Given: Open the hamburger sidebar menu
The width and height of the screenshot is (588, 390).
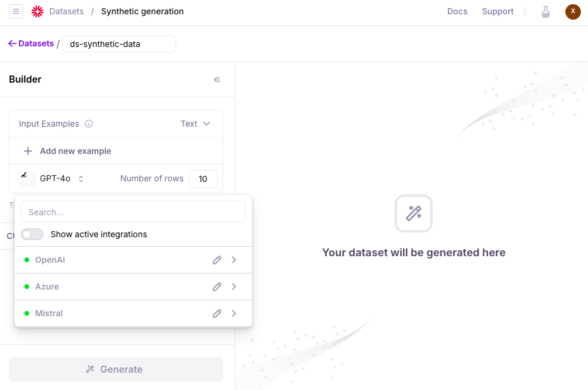Looking at the screenshot, I should (x=16, y=11).
